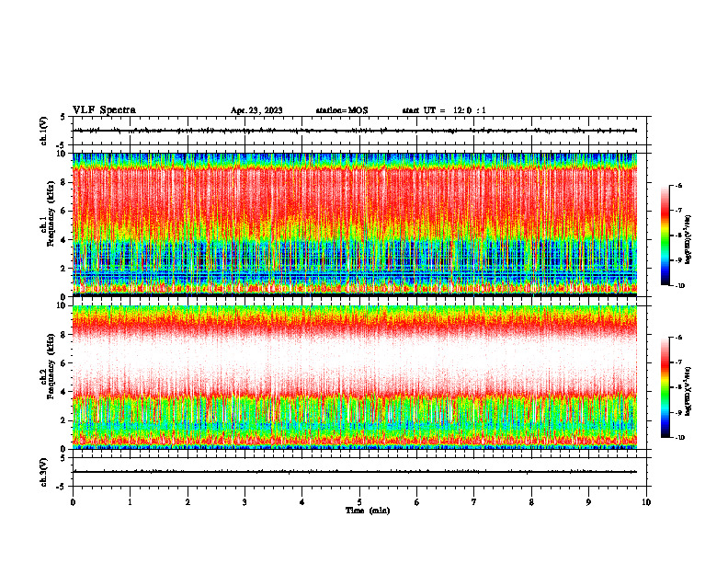Select the ch.1 "Frequency (kHz)" axis label
Screen dimensions: 728x563
click(x=51, y=213)
